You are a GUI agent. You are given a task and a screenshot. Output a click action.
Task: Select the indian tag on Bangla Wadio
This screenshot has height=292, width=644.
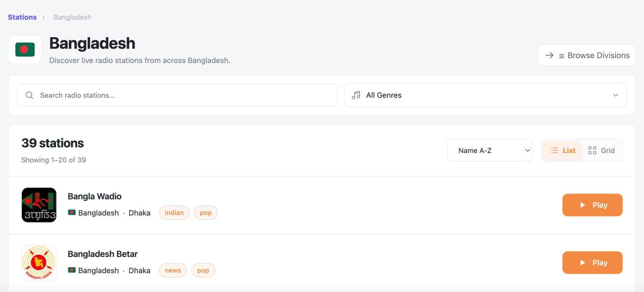point(174,213)
